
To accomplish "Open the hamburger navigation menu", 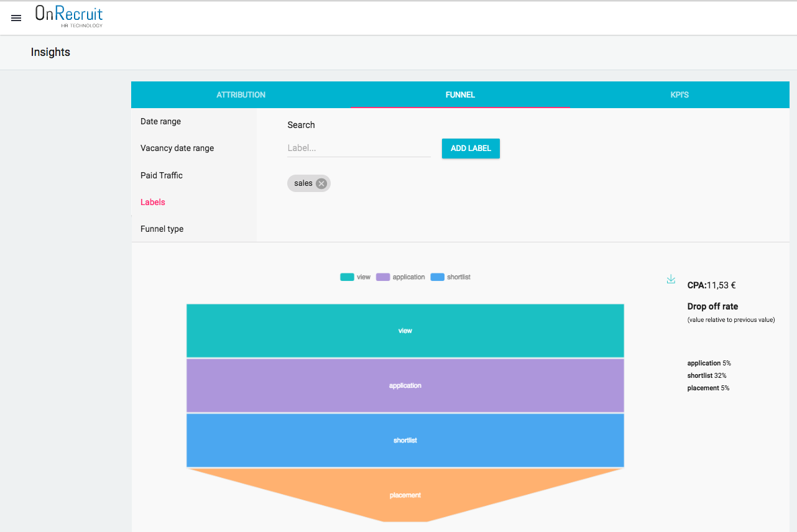I will [16, 18].
